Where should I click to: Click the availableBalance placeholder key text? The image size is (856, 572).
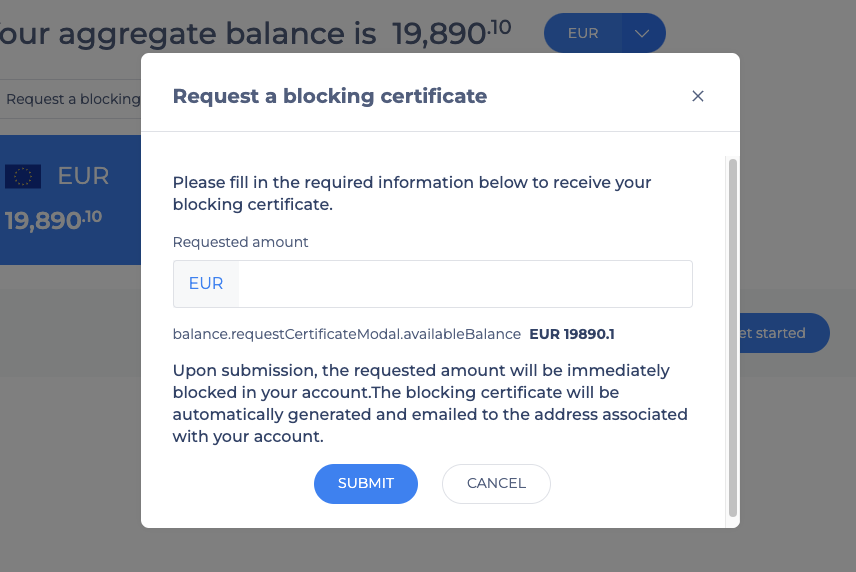(347, 334)
